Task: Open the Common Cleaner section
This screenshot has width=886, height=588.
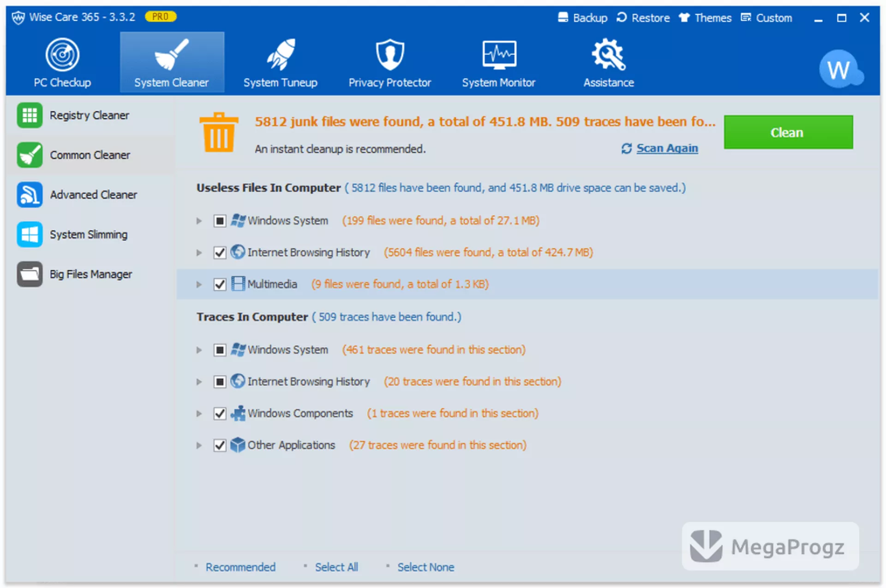Action: pos(90,155)
